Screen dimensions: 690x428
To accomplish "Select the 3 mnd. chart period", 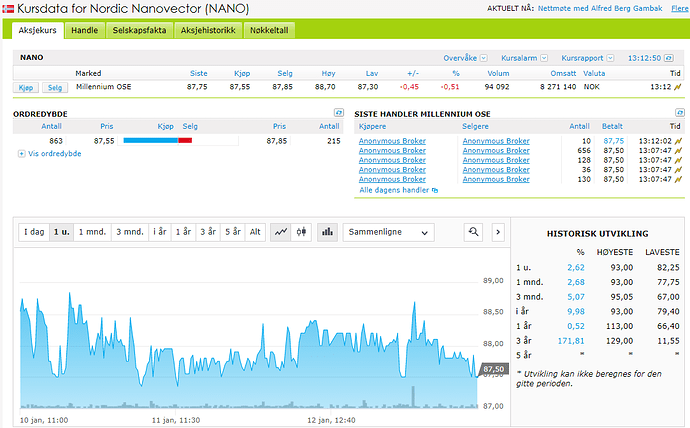I will coord(130,232).
